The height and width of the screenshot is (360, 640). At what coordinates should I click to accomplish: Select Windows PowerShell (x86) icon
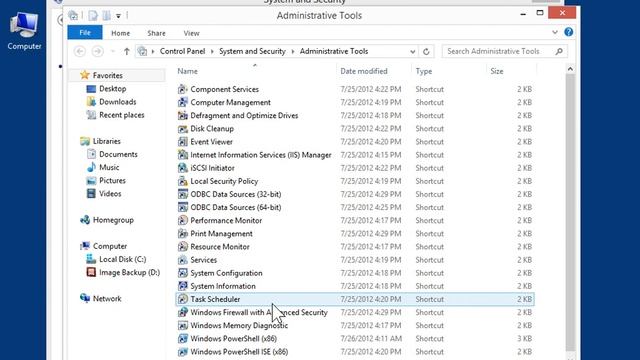point(182,338)
